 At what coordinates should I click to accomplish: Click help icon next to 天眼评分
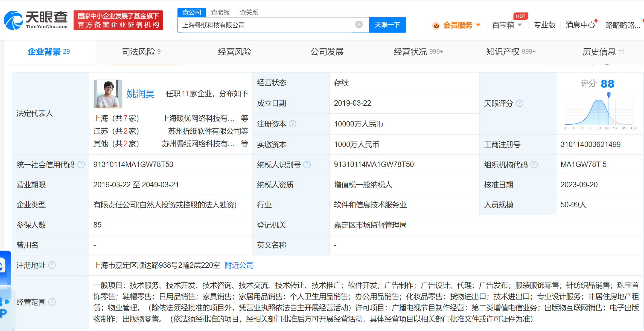tap(519, 103)
